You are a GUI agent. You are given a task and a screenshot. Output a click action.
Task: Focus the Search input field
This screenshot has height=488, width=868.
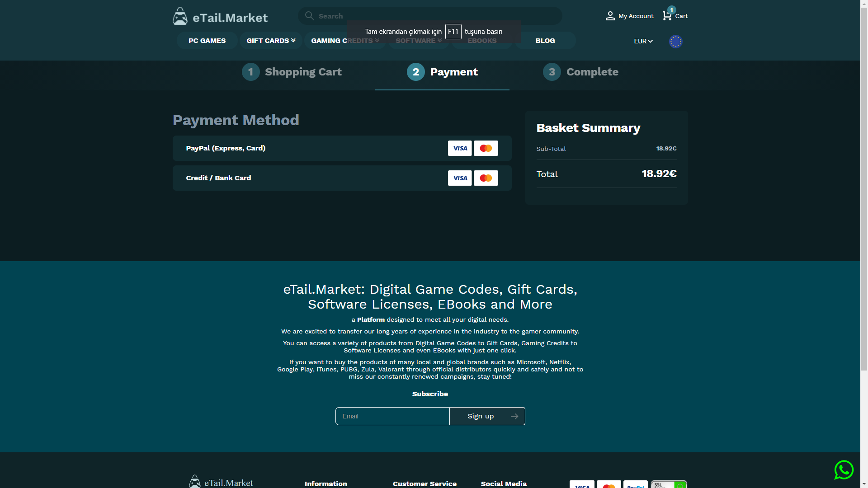[x=430, y=16]
